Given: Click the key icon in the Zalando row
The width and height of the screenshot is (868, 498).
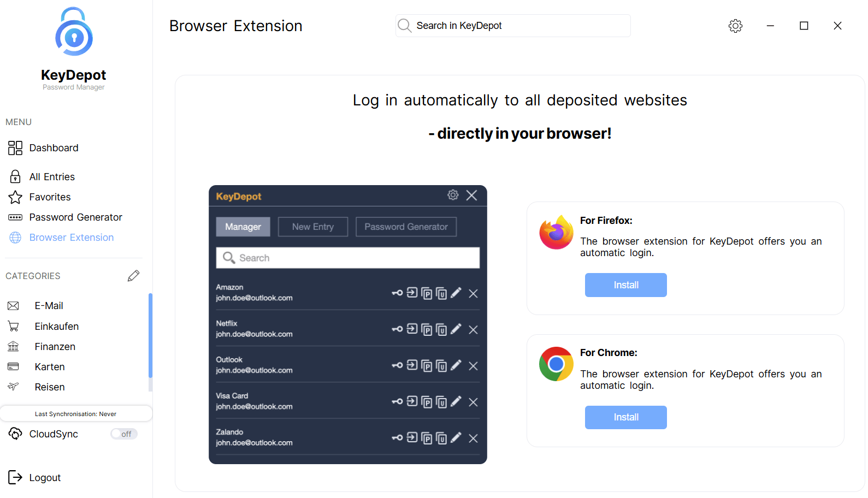Looking at the screenshot, I should 397,438.
